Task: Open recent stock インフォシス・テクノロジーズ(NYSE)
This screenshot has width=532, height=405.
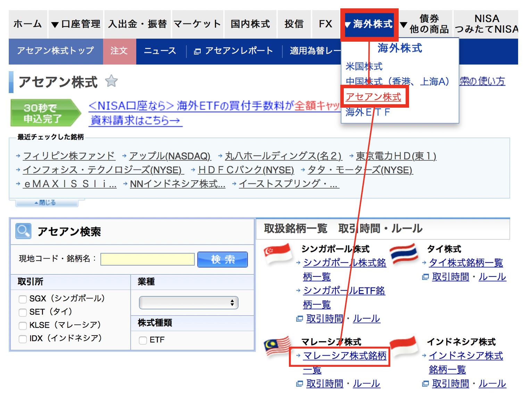Action: [103, 170]
